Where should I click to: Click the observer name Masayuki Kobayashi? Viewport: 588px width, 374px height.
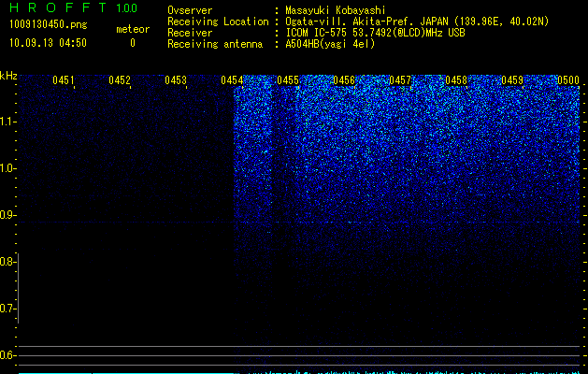(336, 10)
